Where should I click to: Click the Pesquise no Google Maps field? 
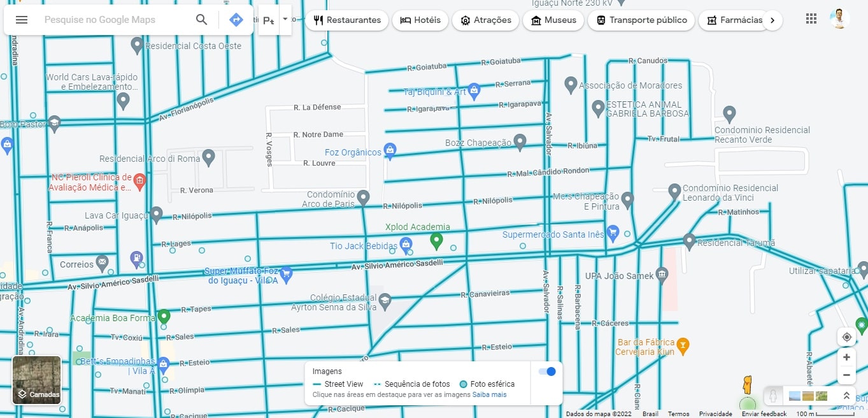pyautogui.click(x=115, y=20)
